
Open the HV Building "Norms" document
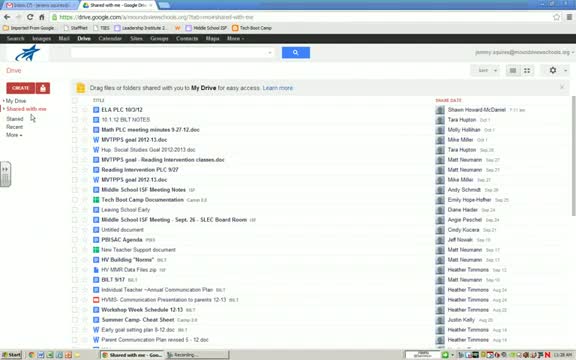127,260
